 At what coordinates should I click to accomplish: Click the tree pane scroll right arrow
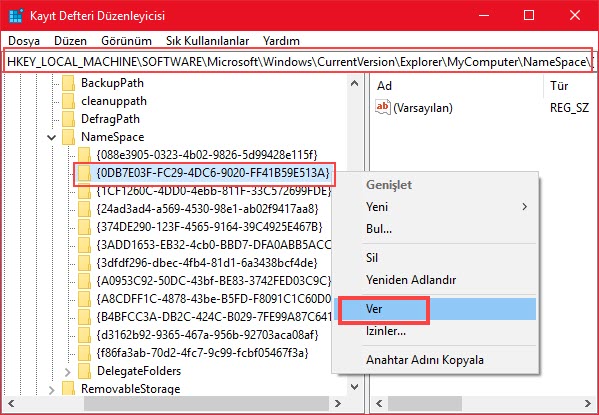click(338, 404)
